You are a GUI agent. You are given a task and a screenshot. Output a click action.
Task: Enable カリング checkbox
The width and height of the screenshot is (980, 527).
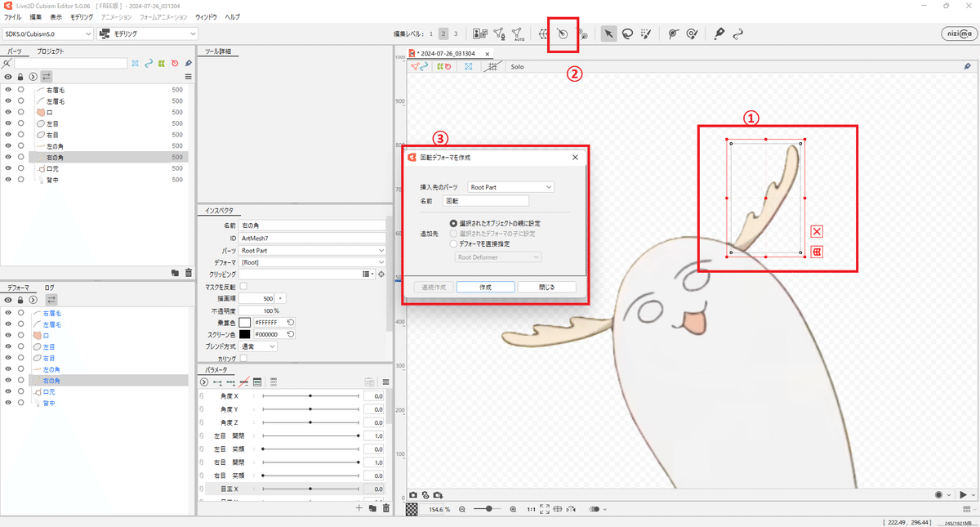[x=243, y=359]
